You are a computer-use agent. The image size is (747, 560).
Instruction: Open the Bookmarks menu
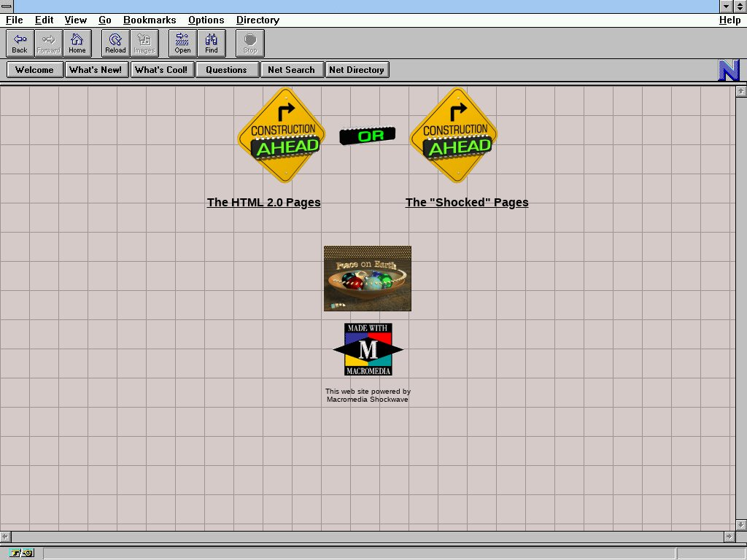click(x=150, y=20)
